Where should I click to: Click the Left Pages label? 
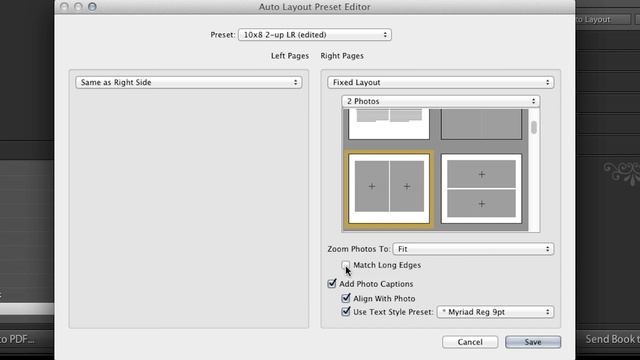coord(290,56)
